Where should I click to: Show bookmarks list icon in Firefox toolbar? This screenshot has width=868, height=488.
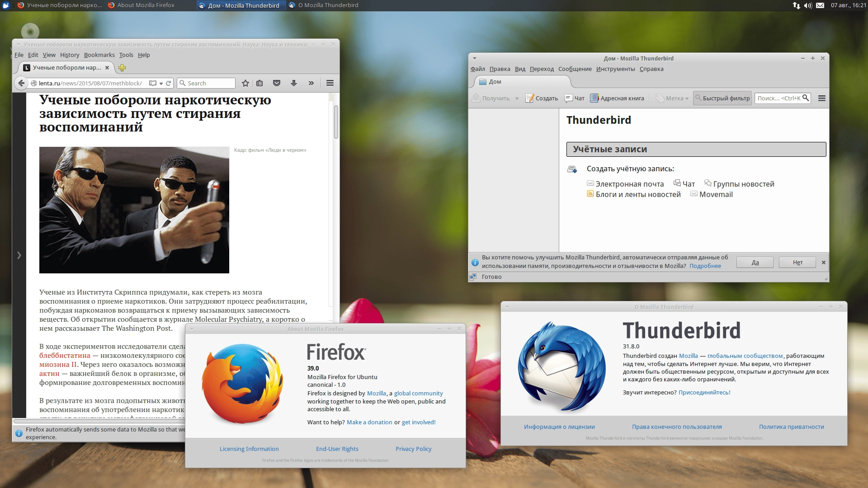pyautogui.click(x=259, y=83)
